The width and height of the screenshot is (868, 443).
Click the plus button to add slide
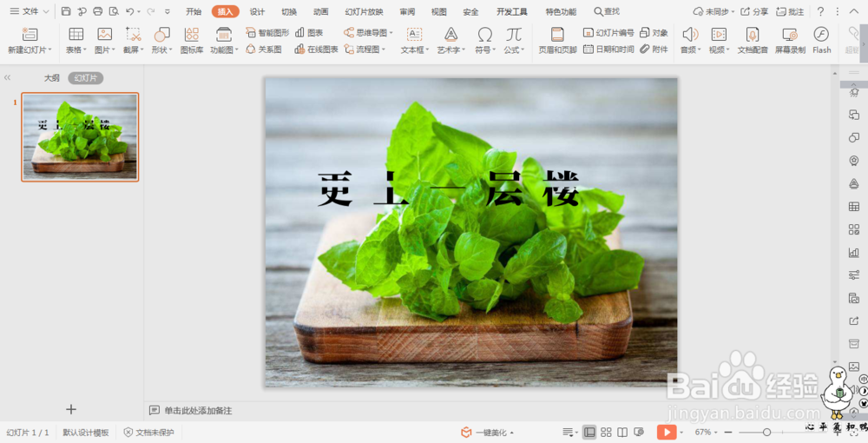click(x=71, y=409)
